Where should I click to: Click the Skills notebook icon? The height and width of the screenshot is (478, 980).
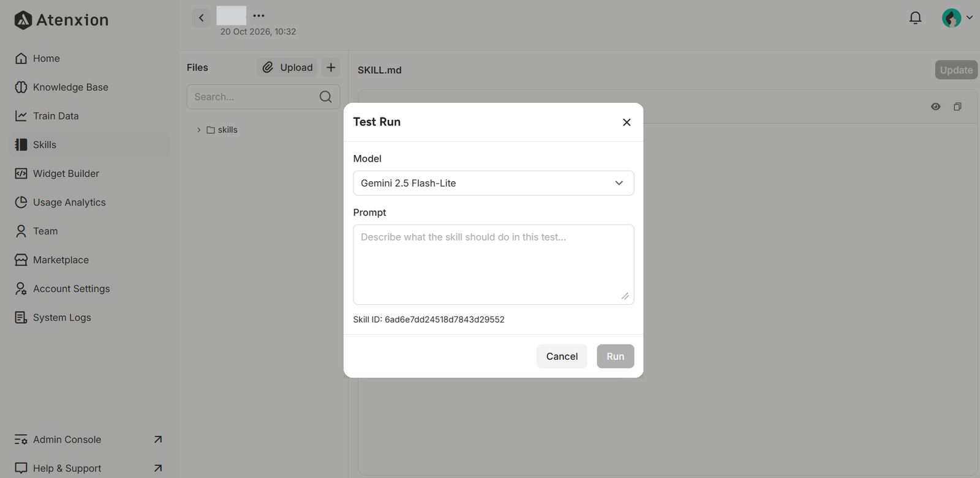21,144
